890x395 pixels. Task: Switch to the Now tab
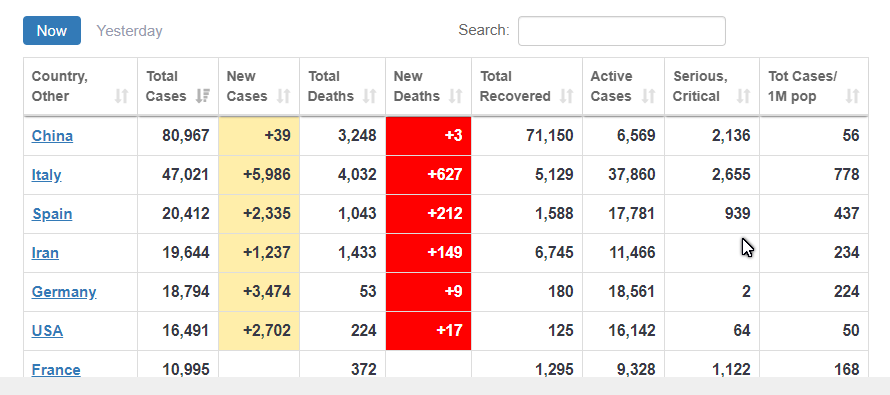pyautogui.click(x=52, y=31)
